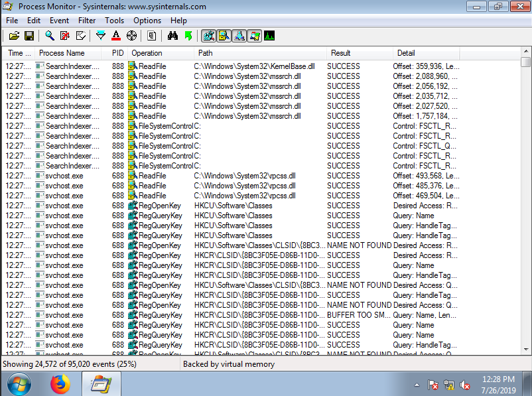Open the Help menu
Image resolution: width=532 pixels, height=396 pixels.
178,21
